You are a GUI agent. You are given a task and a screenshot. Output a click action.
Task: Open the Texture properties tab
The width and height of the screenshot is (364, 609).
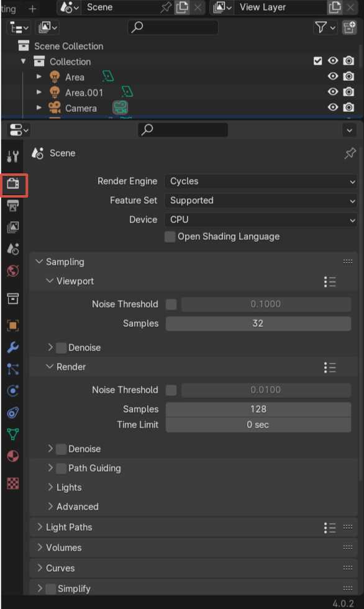(x=13, y=483)
